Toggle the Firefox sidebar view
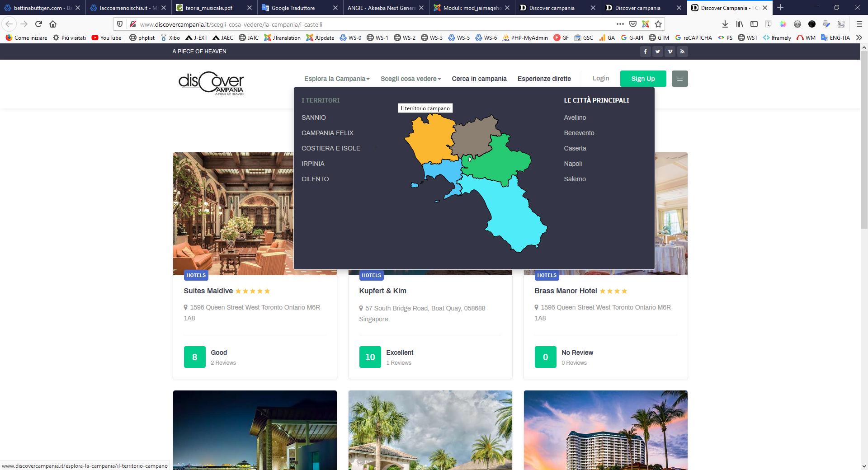Image resolution: width=868 pixels, height=470 pixels. click(x=754, y=24)
